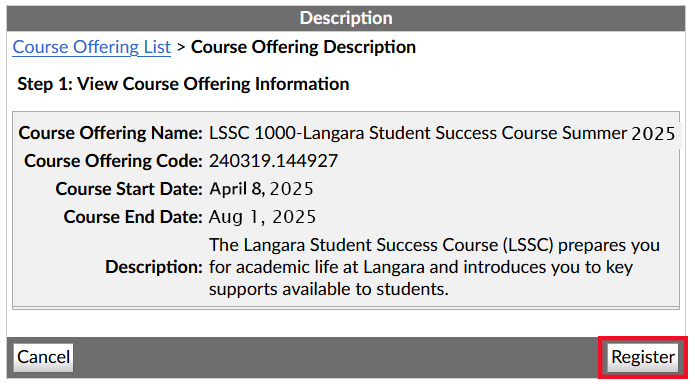The width and height of the screenshot is (695, 387).
Task: Click the April 8, 2025 start date value
Action: 261,189
